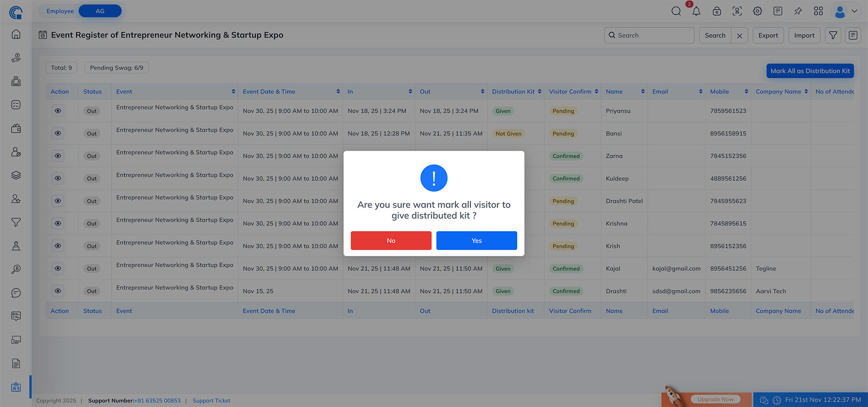Open the settings gear icon
Viewport: 868px width, 407px height.
[x=757, y=11]
